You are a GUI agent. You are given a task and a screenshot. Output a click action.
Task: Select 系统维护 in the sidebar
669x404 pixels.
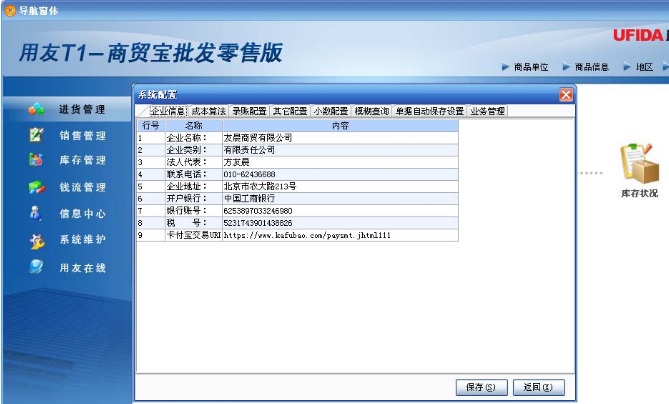82,240
